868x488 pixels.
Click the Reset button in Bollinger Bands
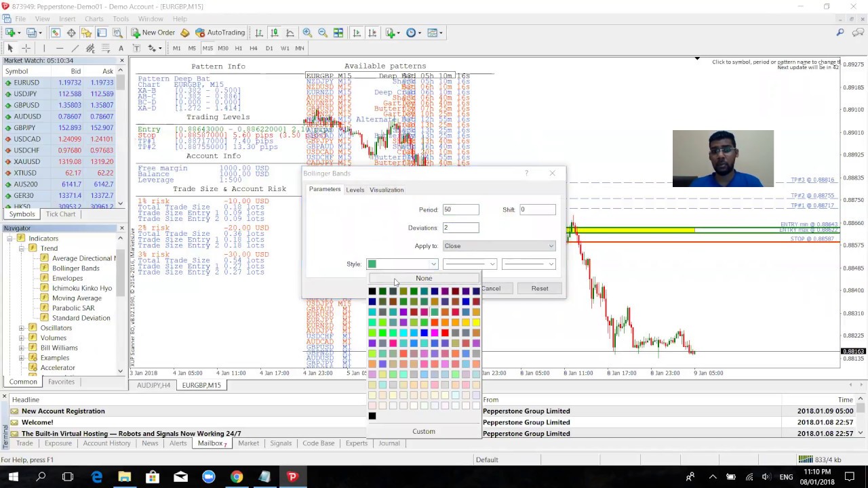[540, 289]
